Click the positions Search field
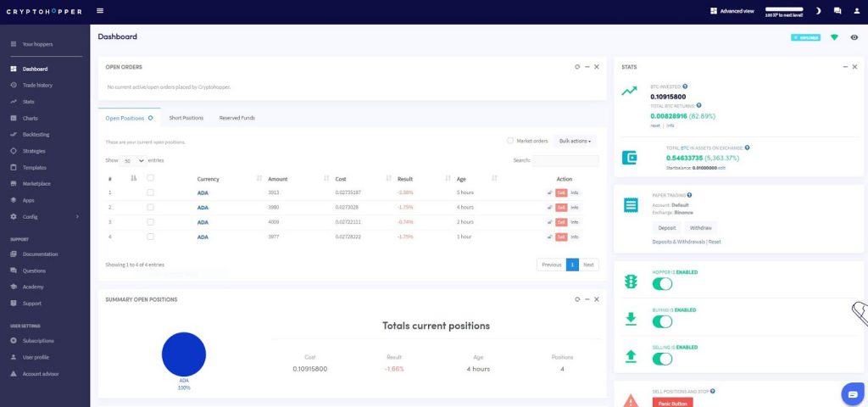This screenshot has height=407, width=868. (565, 160)
